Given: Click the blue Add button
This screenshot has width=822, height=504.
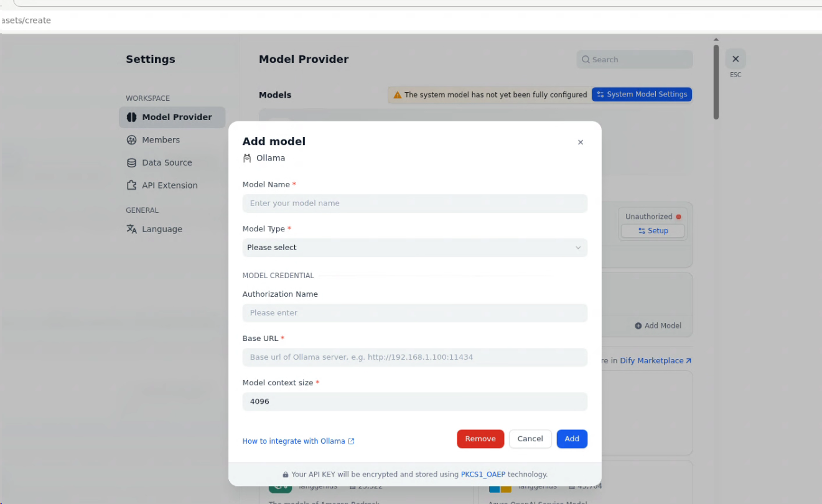Looking at the screenshot, I should pos(572,439).
